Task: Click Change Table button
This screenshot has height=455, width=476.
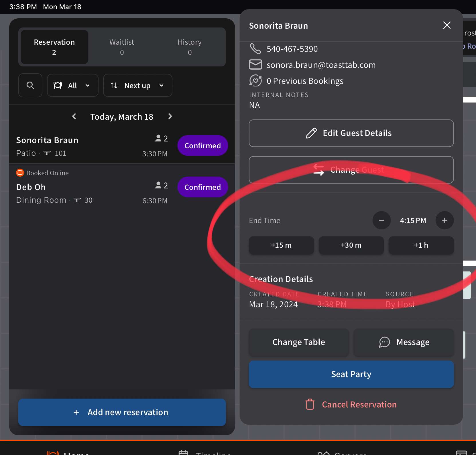Action: 299,342
